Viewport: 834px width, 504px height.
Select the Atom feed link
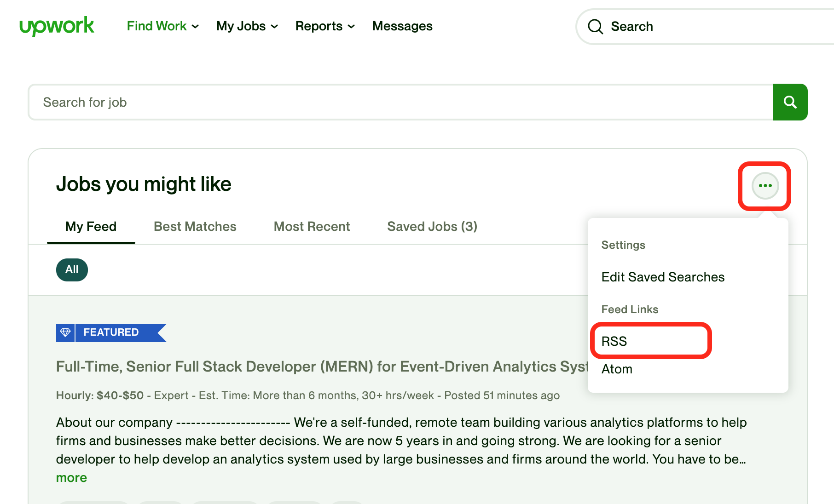[617, 369]
